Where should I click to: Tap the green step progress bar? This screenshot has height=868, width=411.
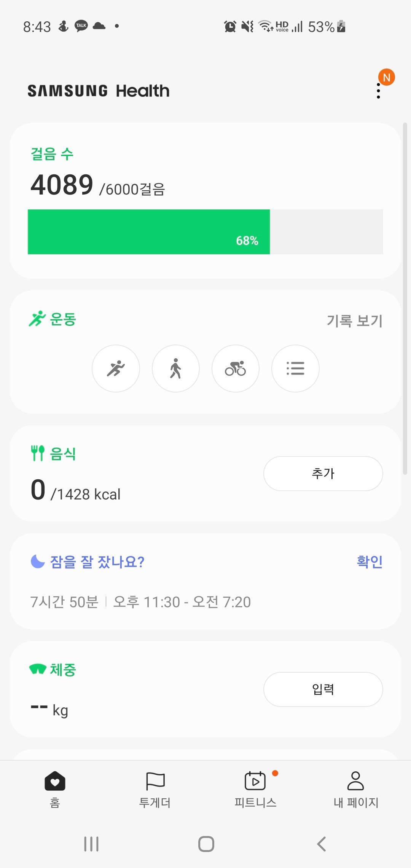click(149, 231)
